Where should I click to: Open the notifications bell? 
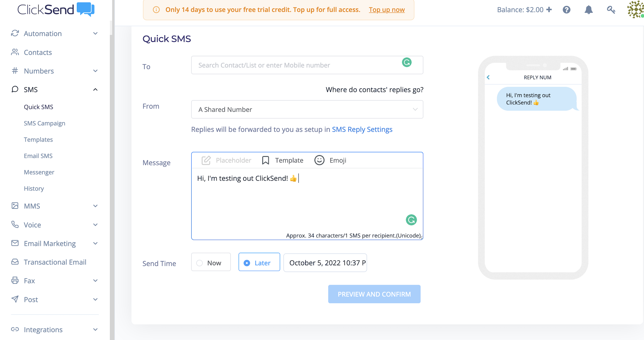point(589,10)
